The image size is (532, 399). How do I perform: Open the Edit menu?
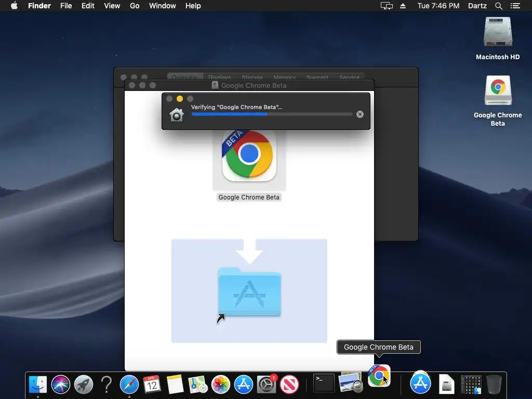tap(88, 6)
